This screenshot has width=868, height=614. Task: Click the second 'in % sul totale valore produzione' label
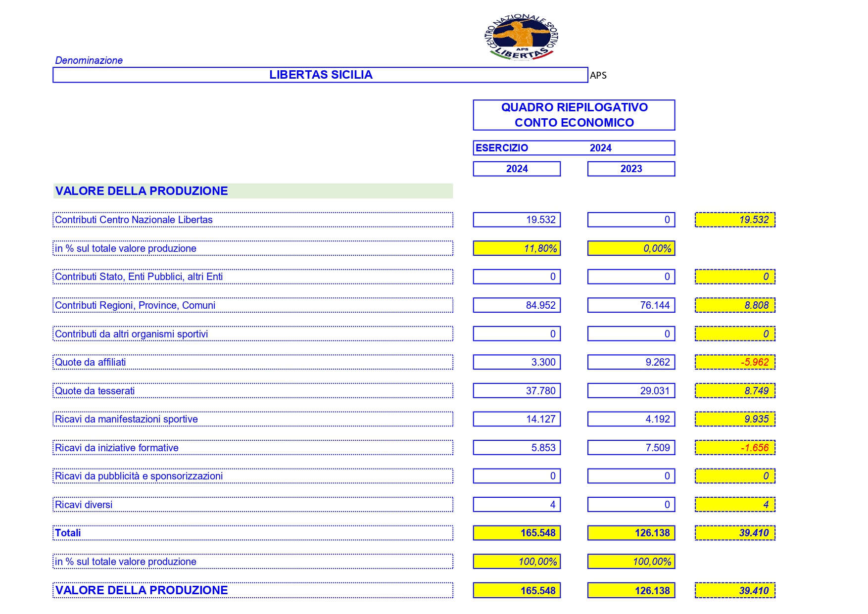pyautogui.click(x=253, y=562)
